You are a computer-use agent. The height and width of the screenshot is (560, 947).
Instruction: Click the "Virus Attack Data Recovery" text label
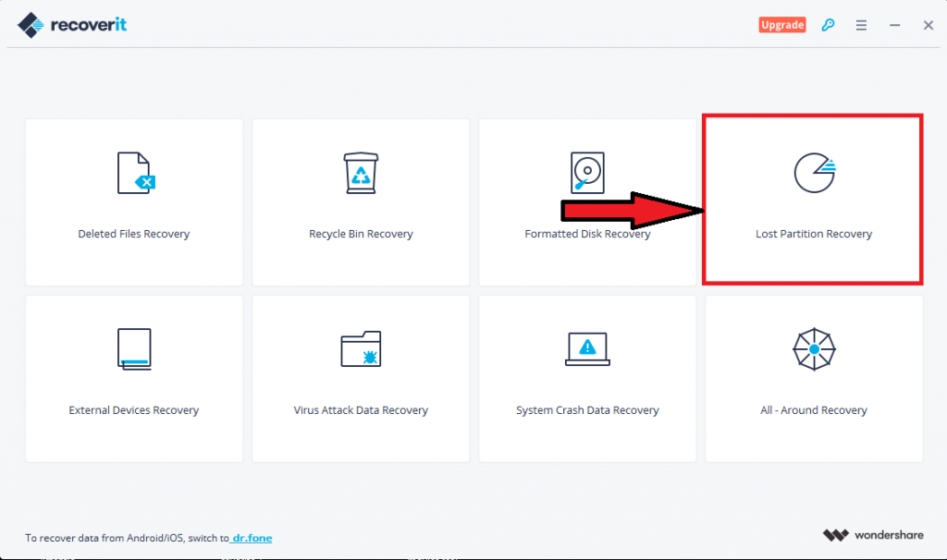[361, 410]
